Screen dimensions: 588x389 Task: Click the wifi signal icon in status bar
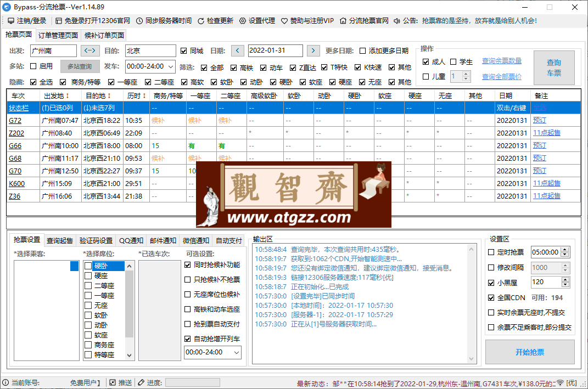pos(560,382)
